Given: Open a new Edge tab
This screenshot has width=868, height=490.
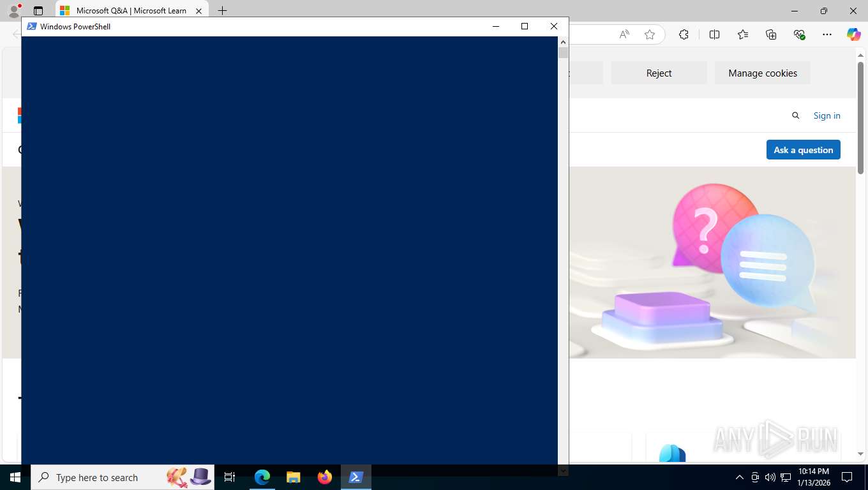Looking at the screenshot, I should [222, 11].
